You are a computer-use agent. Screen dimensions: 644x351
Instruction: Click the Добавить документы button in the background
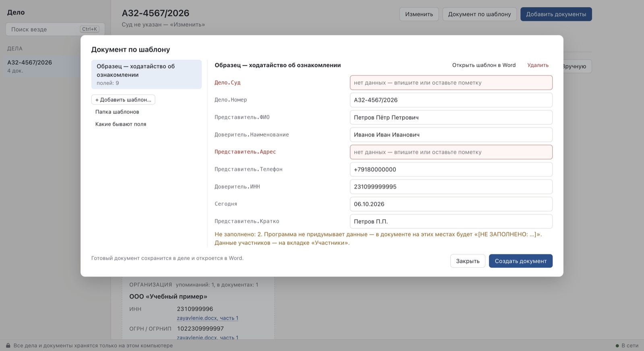(556, 14)
